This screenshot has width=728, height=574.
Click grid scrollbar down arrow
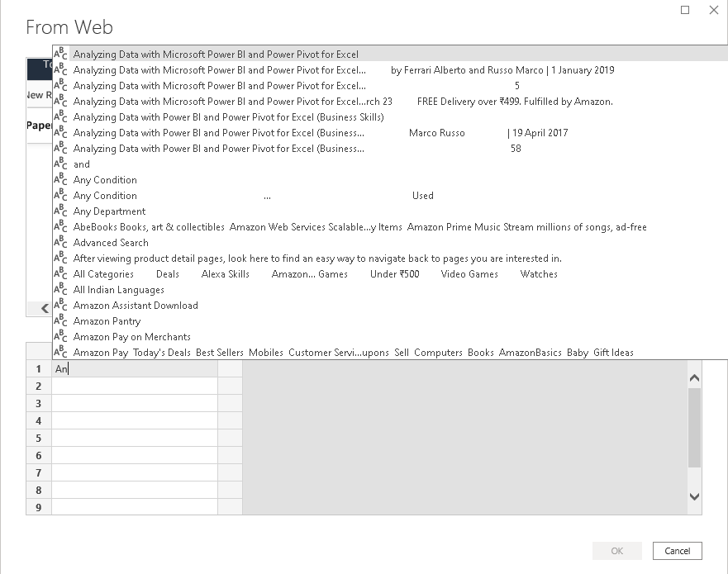click(x=695, y=497)
